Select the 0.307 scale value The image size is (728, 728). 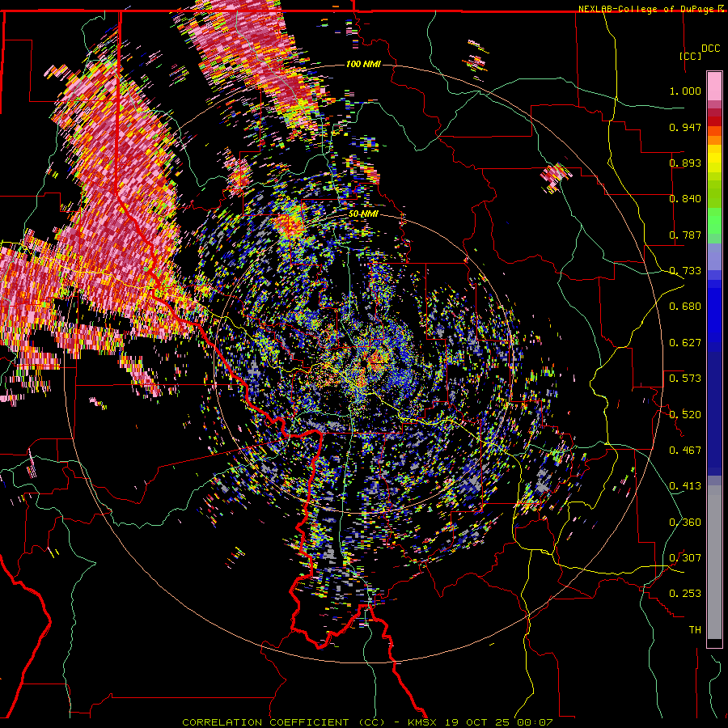pyautogui.click(x=685, y=557)
